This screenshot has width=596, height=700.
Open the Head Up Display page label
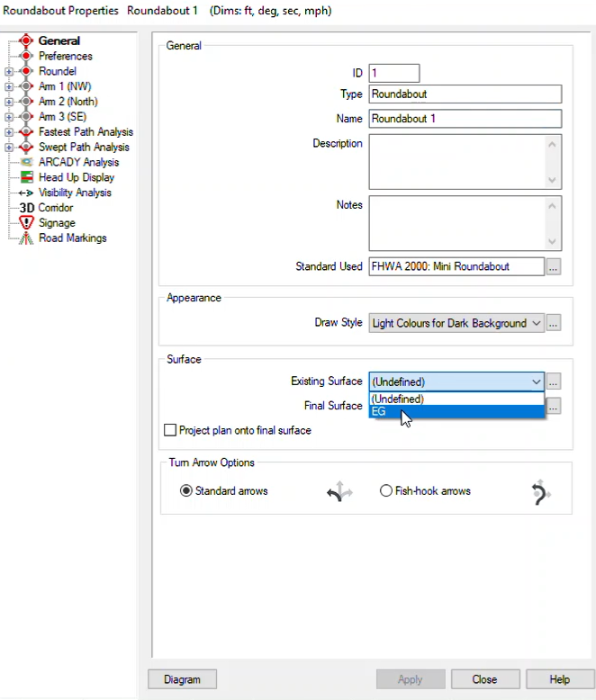(x=77, y=177)
